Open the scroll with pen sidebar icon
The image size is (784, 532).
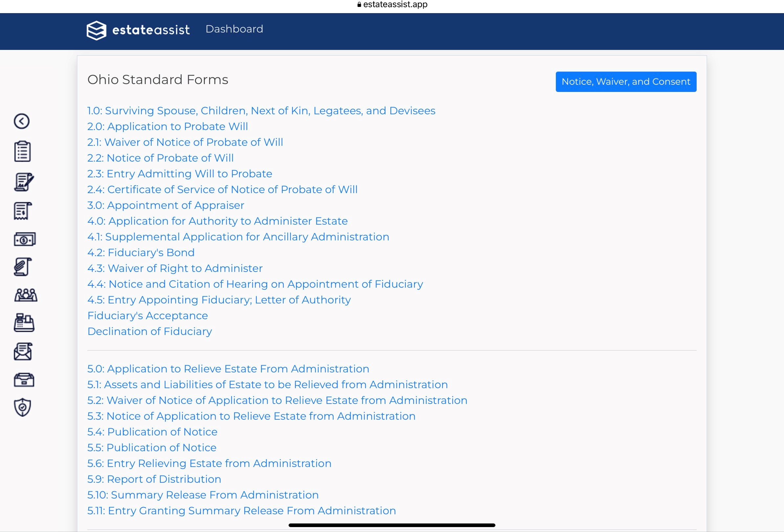tap(23, 267)
